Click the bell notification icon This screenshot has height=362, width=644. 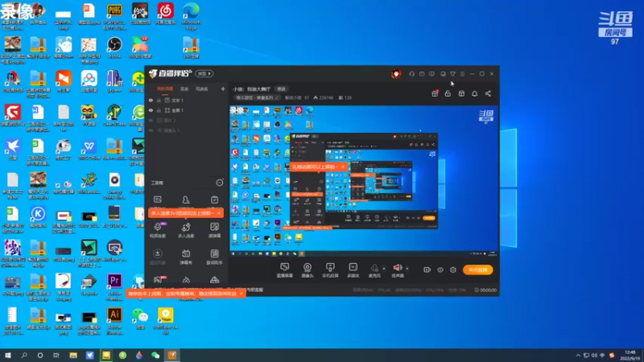pos(474,93)
